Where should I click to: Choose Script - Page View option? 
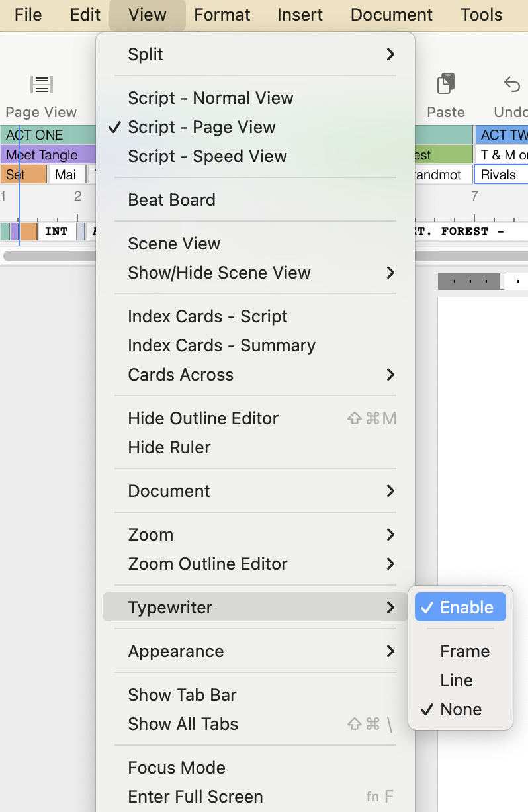(255, 127)
